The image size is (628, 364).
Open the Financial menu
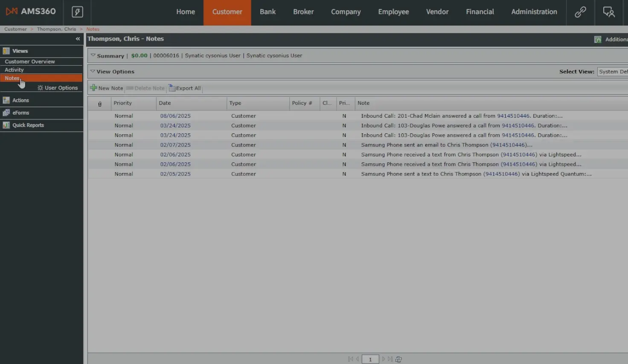click(x=480, y=12)
